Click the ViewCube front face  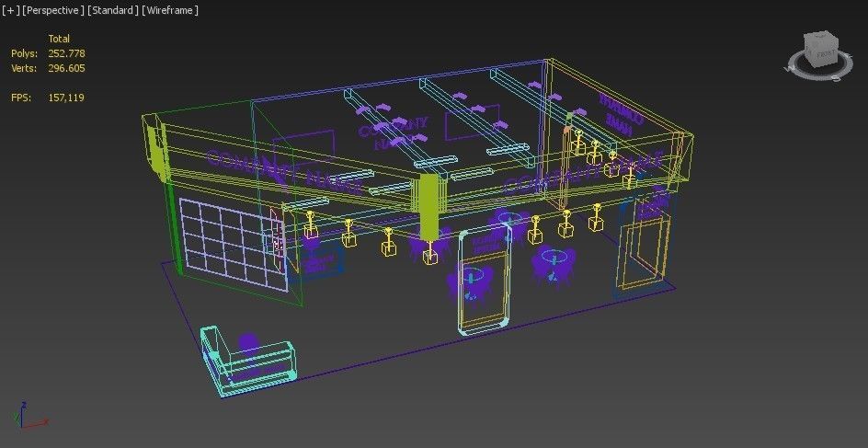[x=824, y=53]
